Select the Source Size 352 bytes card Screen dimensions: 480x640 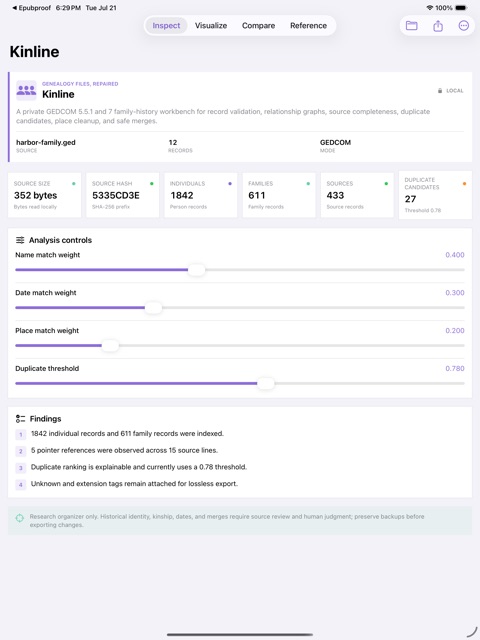click(x=44, y=195)
